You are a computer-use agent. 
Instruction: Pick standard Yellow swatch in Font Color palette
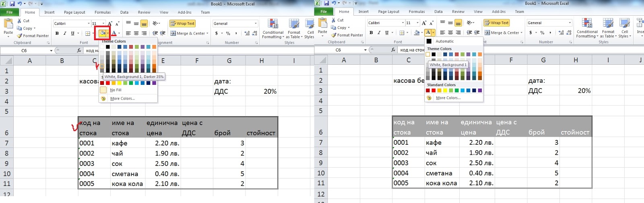[445, 90]
